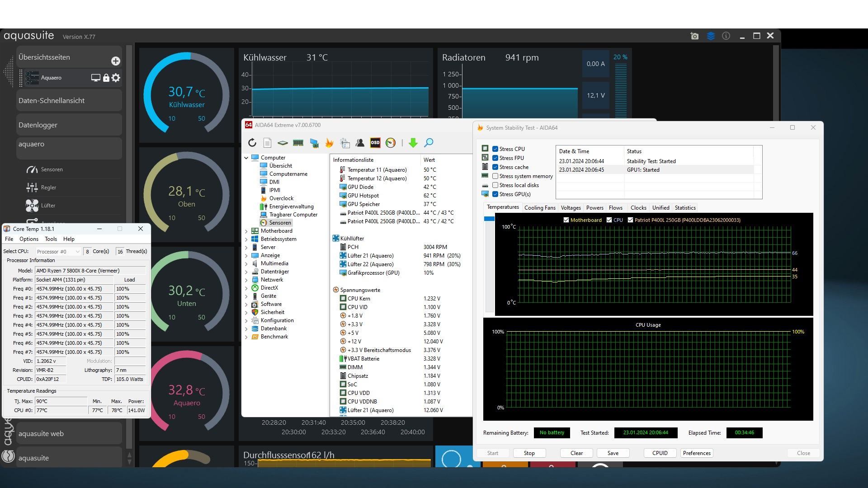Enable Stress system memory checkbox
Viewport: 868px width, 488px height.
[x=495, y=176]
